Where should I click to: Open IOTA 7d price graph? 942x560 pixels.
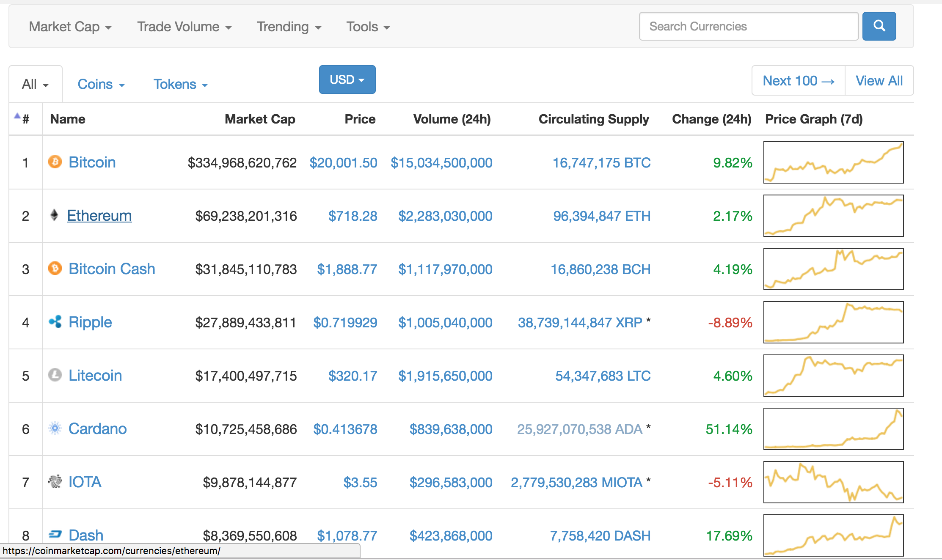coord(833,482)
